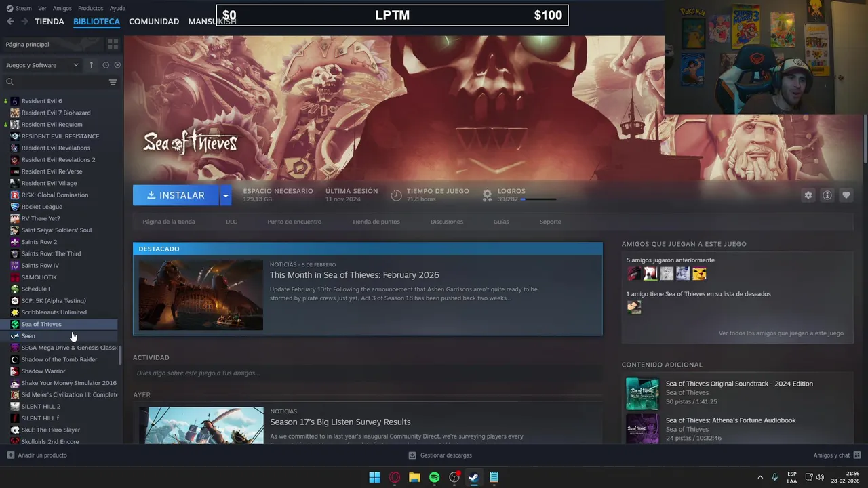Open wishlist friend avatar

point(634,307)
